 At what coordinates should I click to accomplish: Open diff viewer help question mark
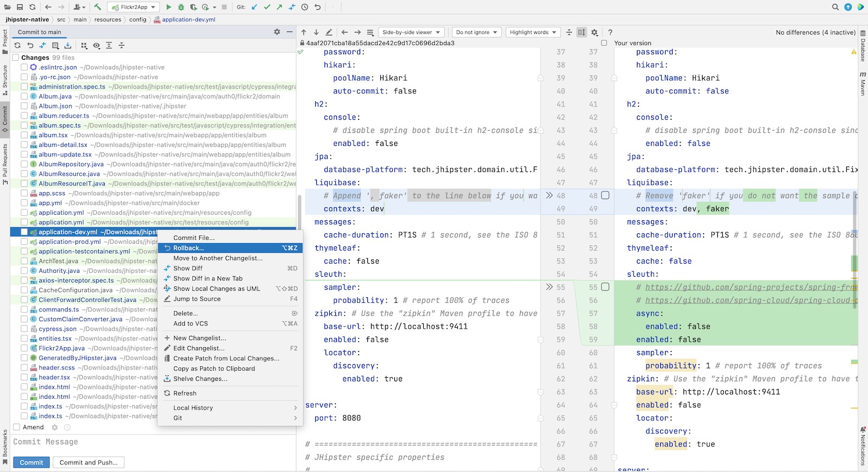(610, 33)
